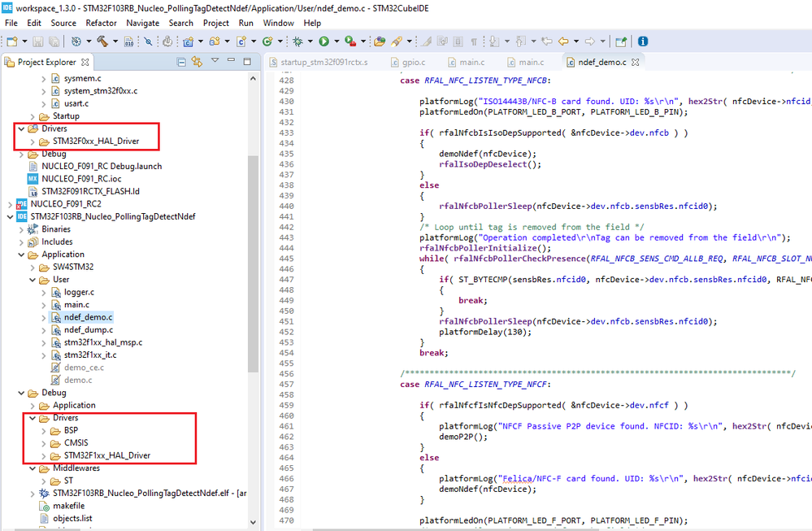Screen dimensions: 812x531
Task: Select stm32f1xx_it.c in the tree
Action: pos(90,355)
